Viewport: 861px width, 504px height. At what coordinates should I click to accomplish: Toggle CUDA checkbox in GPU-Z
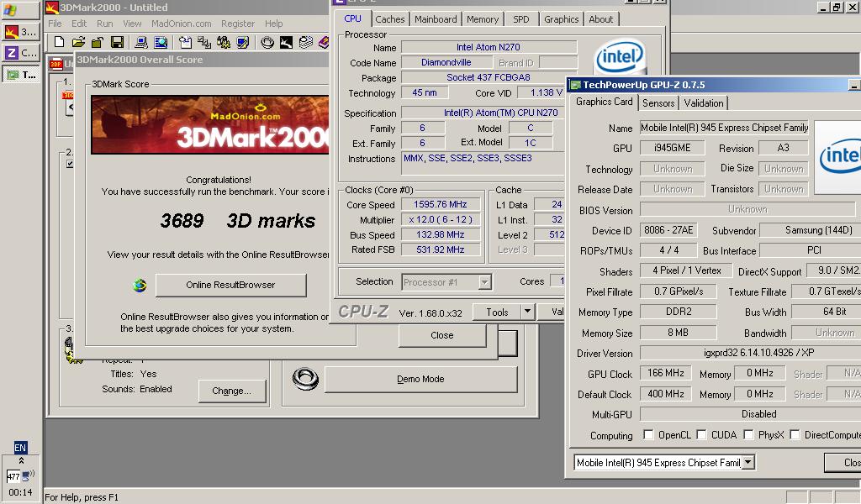click(701, 435)
